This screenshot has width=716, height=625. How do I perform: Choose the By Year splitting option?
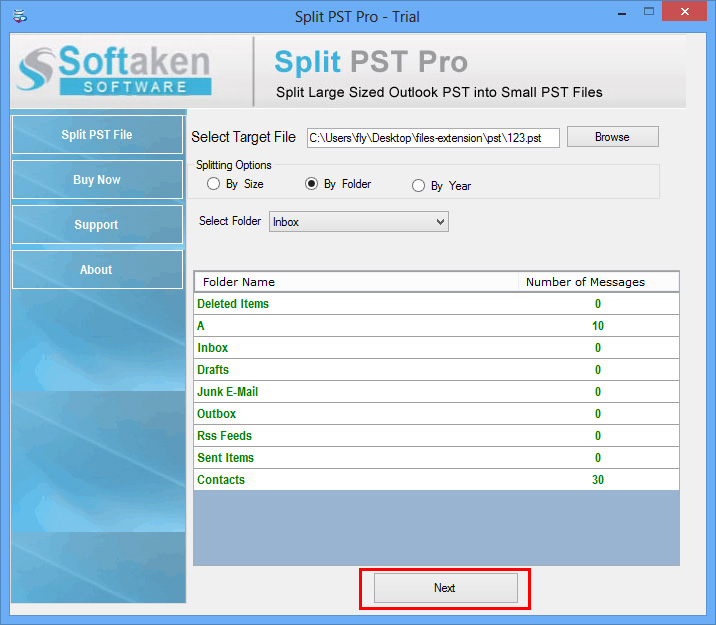tap(418, 186)
